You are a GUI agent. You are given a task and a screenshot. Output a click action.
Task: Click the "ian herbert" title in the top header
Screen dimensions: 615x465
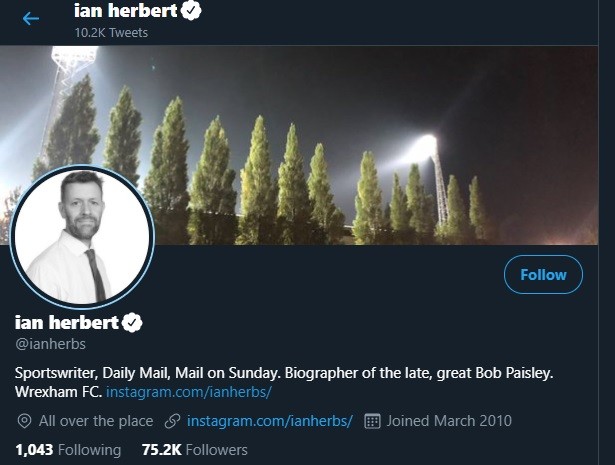(126, 11)
